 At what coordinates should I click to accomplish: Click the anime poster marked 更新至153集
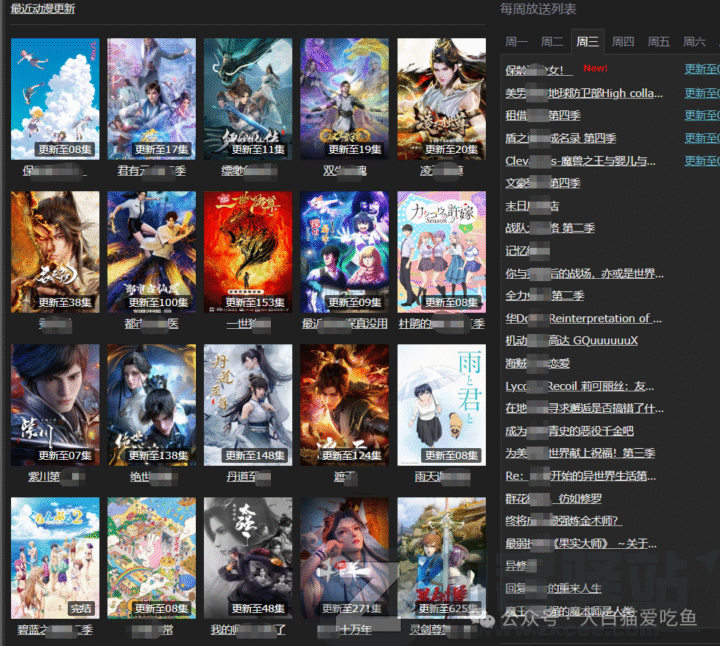click(x=247, y=252)
